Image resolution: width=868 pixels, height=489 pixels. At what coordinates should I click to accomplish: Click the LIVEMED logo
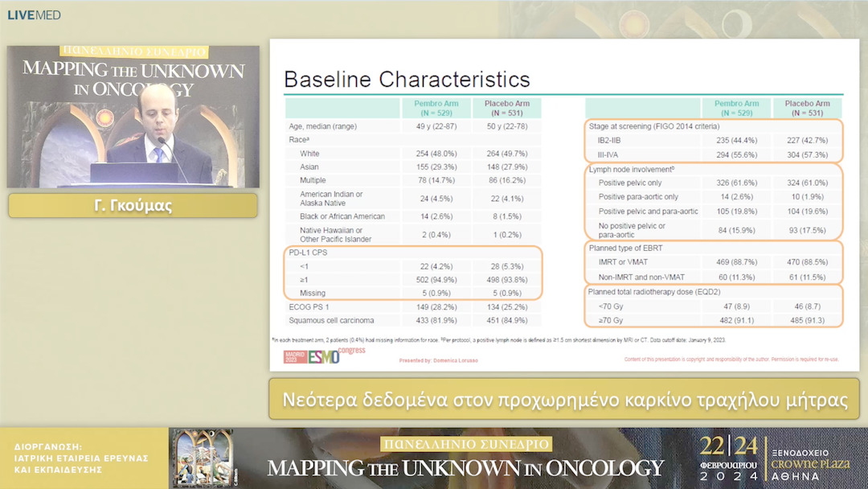[x=34, y=15]
